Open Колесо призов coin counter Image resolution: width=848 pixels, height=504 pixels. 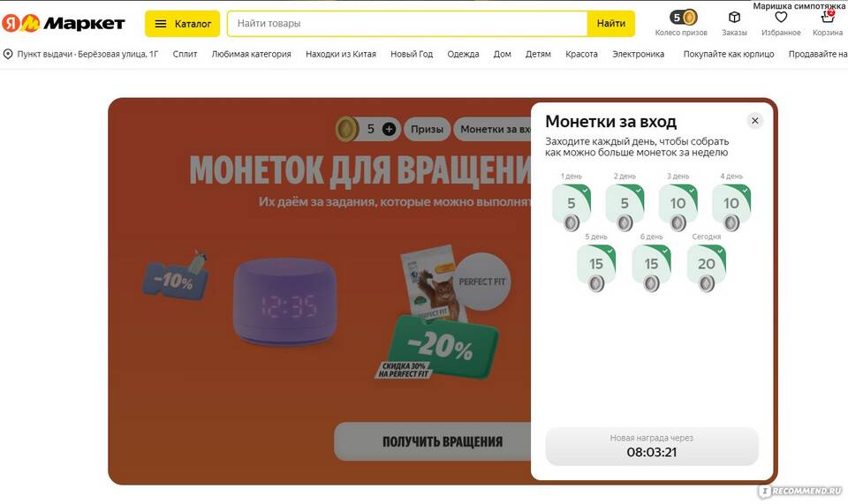tap(683, 18)
